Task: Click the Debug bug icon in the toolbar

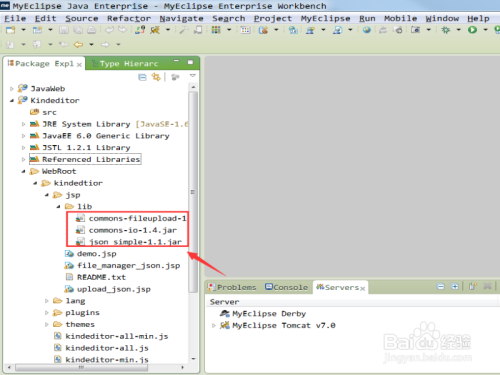Action: (x=445, y=30)
